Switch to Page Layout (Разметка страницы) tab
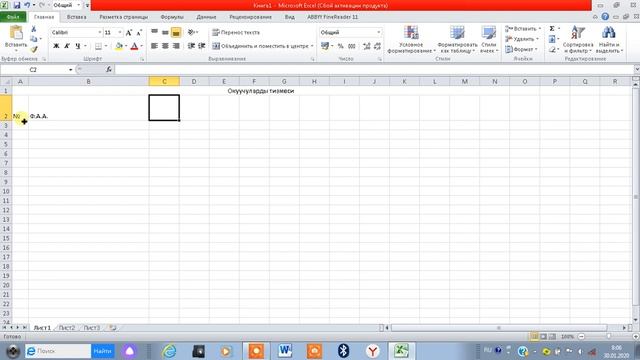This screenshot has height=360, width=640. 123,17
